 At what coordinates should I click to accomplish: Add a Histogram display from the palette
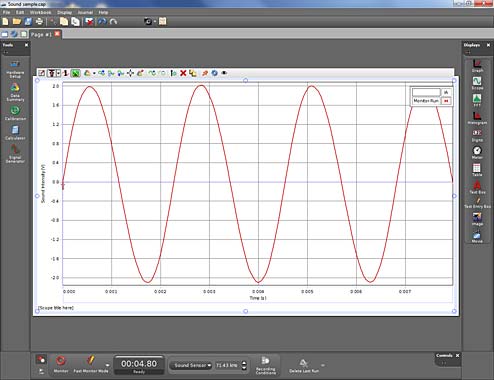477,118
